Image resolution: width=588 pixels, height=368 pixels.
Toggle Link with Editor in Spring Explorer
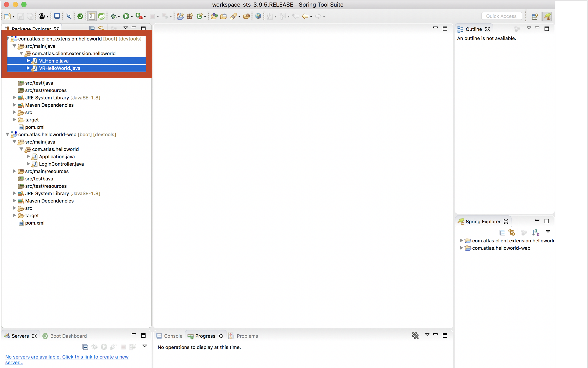[512, 232]
